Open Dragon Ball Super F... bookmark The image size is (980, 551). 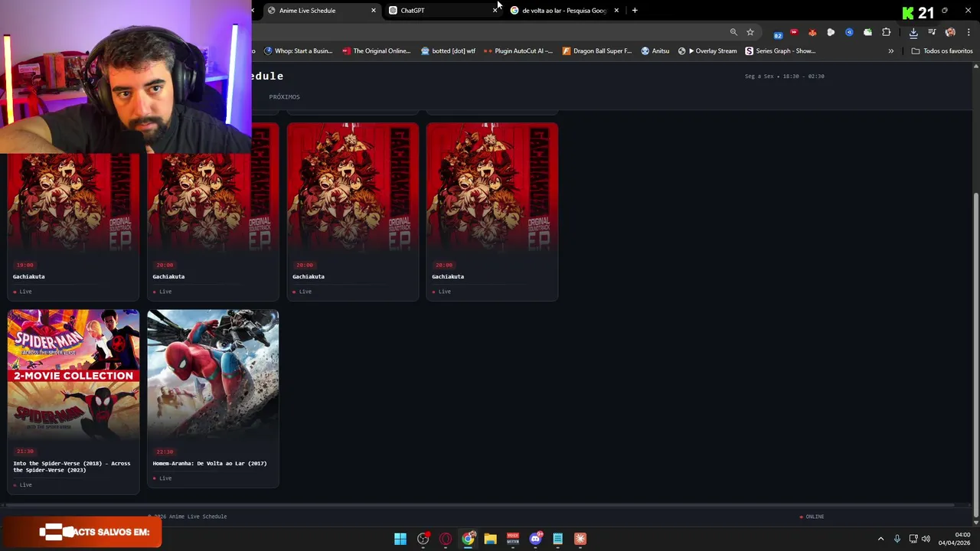[x=596, y=51]
